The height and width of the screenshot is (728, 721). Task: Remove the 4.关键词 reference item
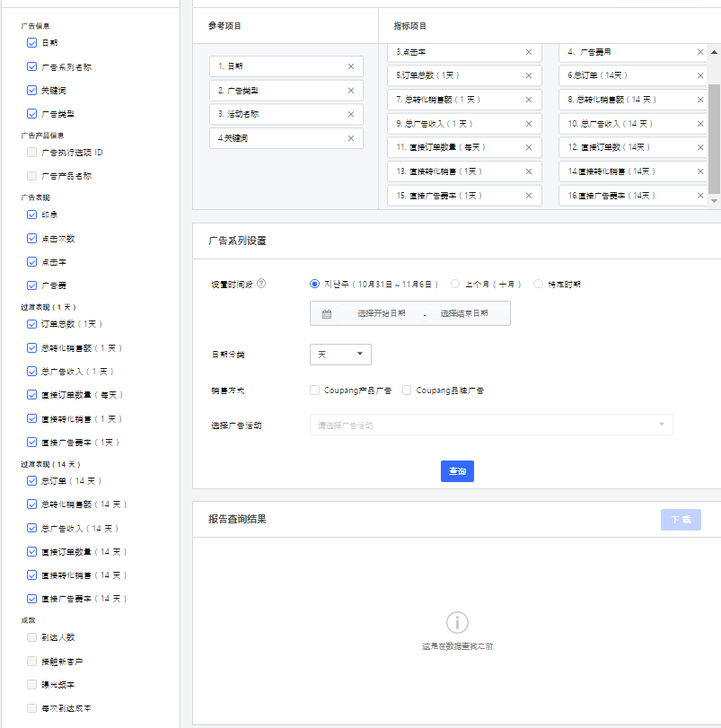click(x=351, y=138)
